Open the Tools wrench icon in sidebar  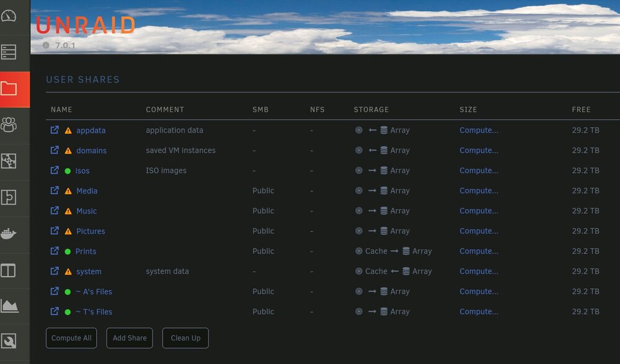tap(9, 341)
